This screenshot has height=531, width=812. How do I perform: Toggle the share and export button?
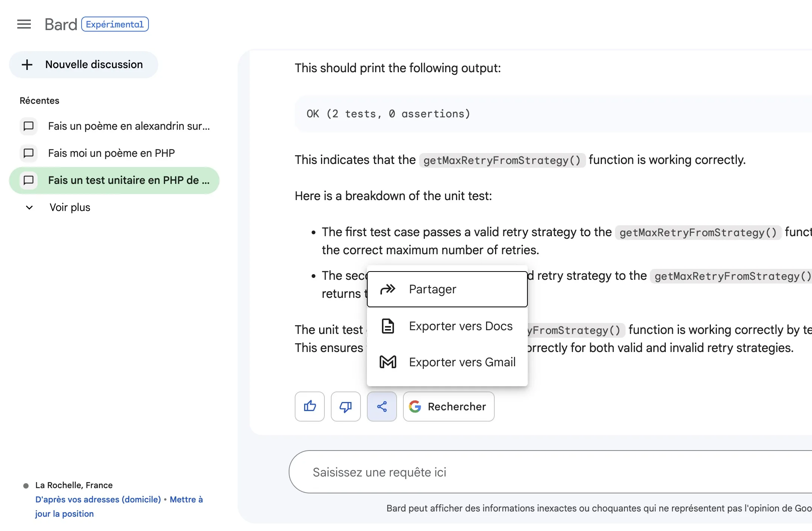[x=382, y=407]
